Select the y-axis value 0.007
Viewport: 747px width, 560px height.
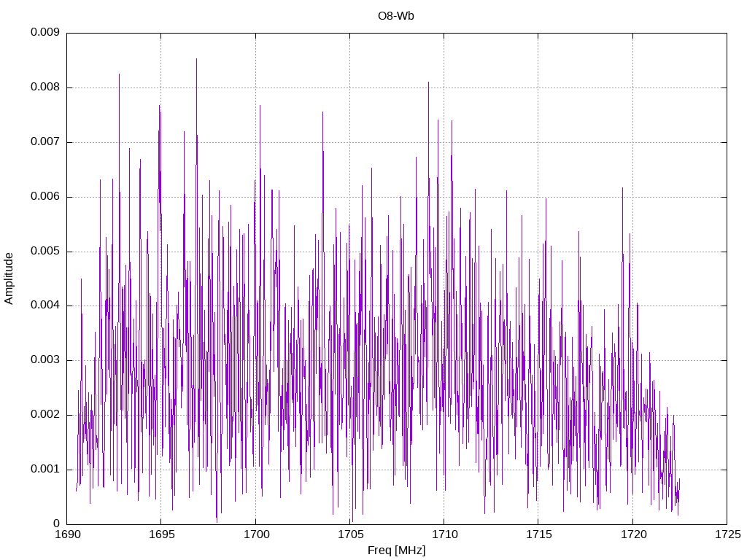pos(45,142)
